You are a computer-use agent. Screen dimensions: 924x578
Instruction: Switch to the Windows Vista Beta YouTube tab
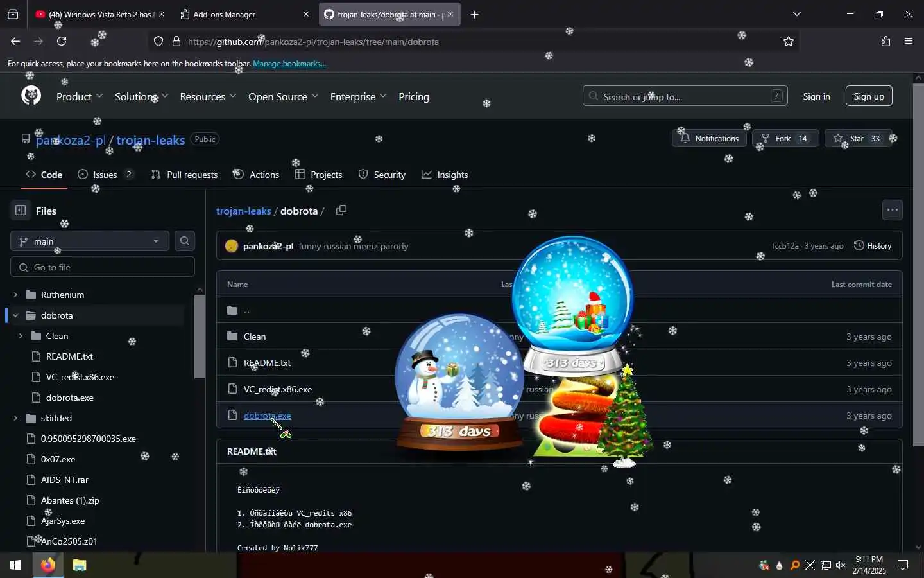[99, 14]
